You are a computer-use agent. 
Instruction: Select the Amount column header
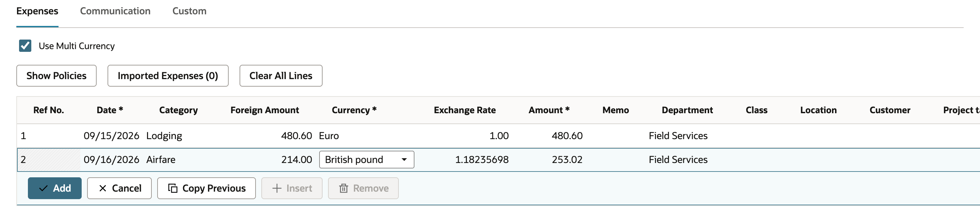point(549,110)
